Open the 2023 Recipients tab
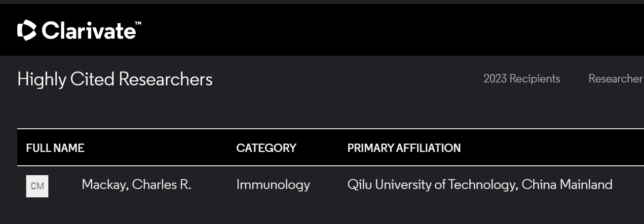644x224 pixels. coord(522,79)
